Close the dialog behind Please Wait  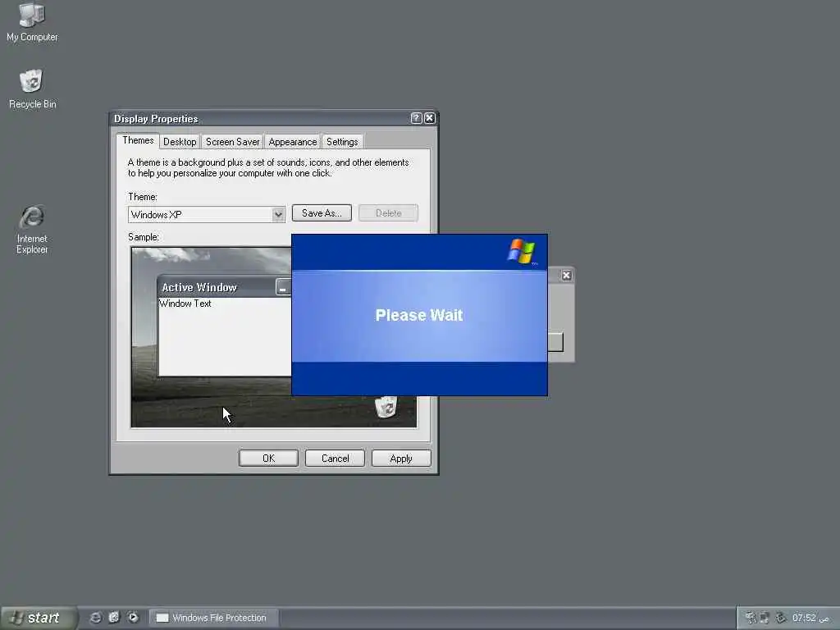[x=566, y=276]
